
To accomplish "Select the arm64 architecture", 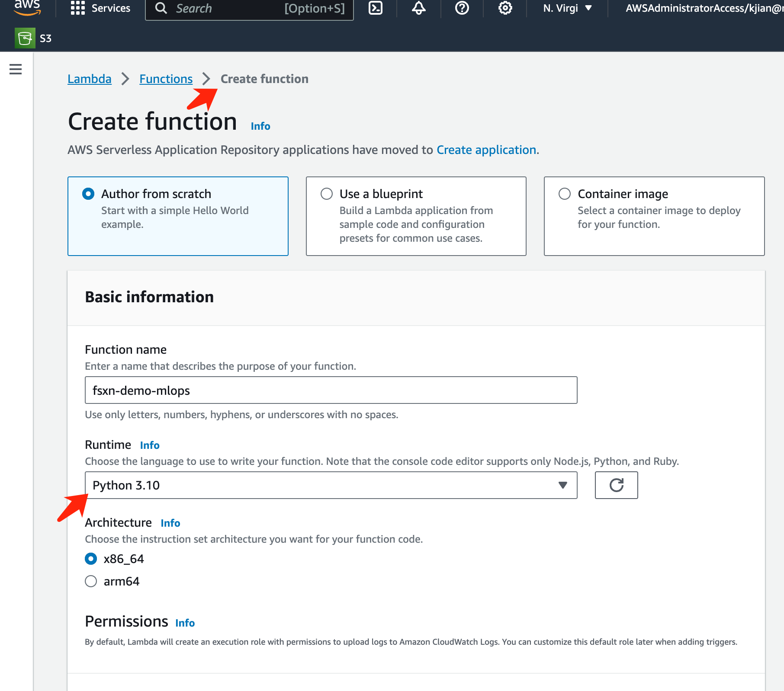I will click(x=91, y=581).
